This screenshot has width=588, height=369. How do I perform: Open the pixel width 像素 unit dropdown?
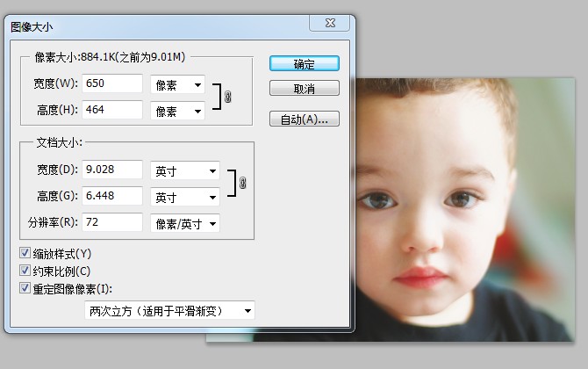[178, 84]
